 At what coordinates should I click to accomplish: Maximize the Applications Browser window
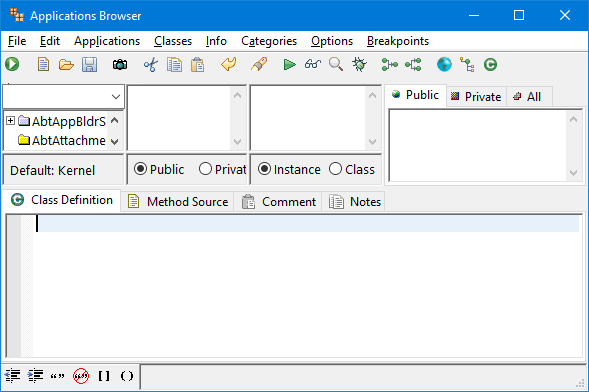point(519,15)
